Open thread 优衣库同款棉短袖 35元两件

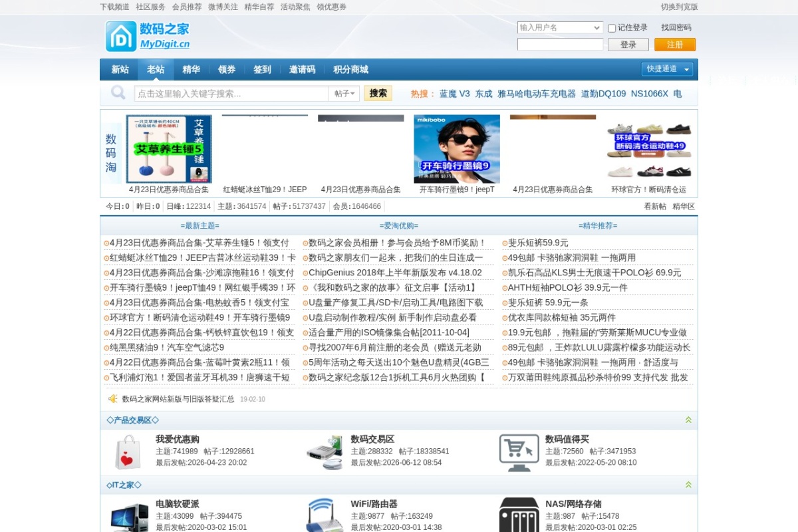pos(562,317)
